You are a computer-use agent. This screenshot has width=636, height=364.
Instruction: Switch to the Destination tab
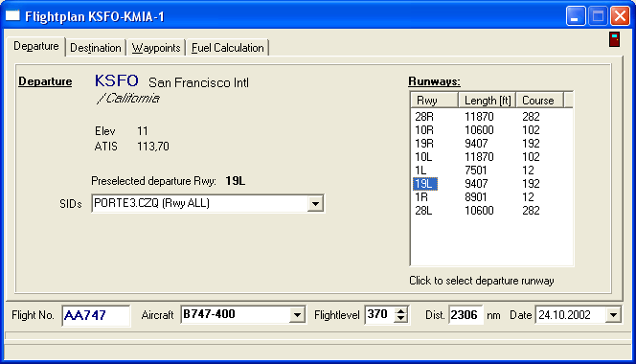point(96,48)
